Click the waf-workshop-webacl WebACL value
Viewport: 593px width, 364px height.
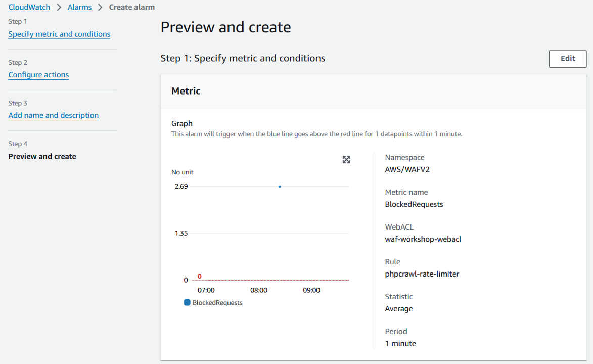point(423,239)
